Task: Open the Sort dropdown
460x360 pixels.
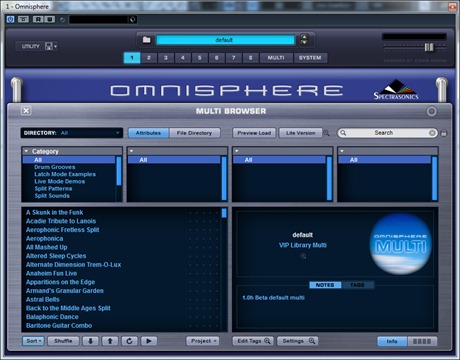Action: (33, 341)
